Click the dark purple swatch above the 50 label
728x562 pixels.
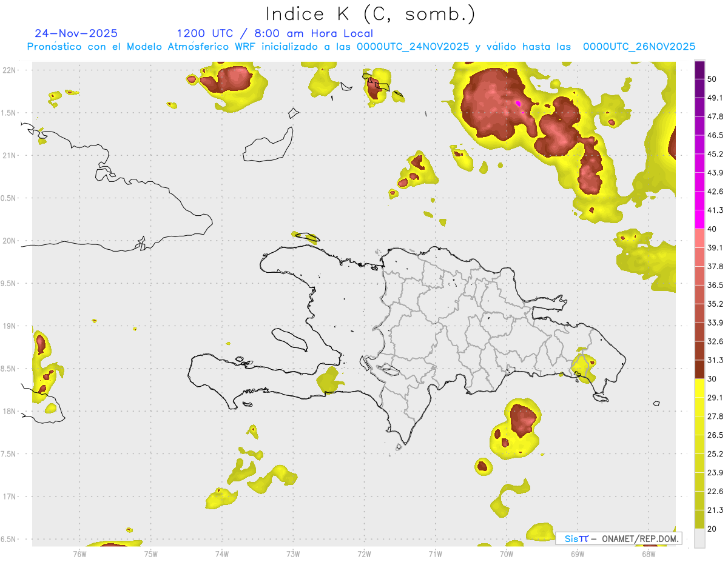point(699,70)
